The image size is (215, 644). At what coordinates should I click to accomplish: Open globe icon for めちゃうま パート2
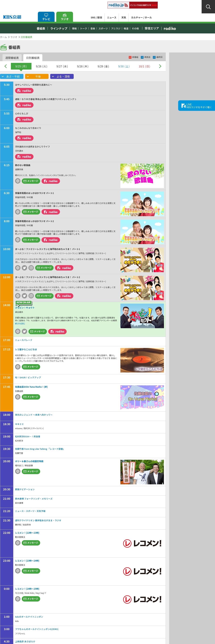click(18, 296)
